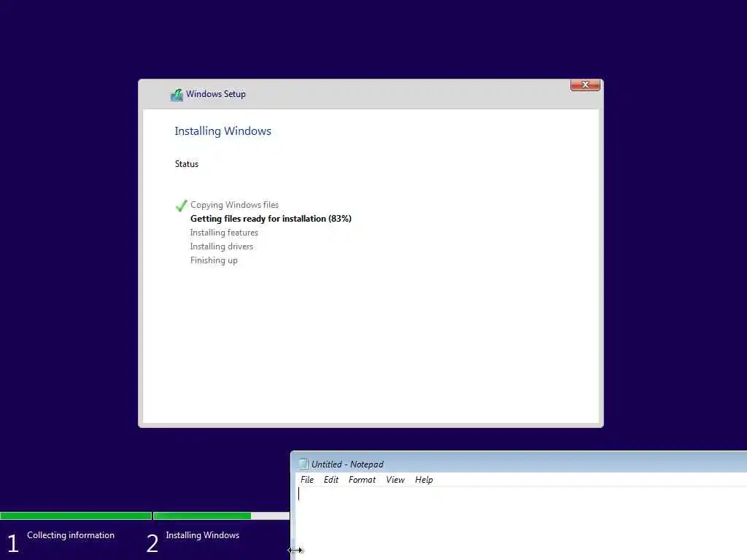This screenshot has height=560, width=747.
Task: Click the Installing Windows progress bar
Action: [x=222, y=516]
